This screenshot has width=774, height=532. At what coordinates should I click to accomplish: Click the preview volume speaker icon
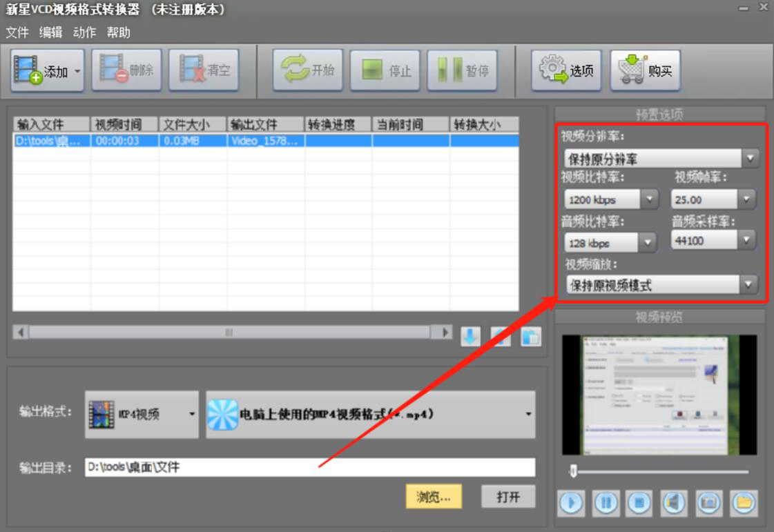coord(674,503)
